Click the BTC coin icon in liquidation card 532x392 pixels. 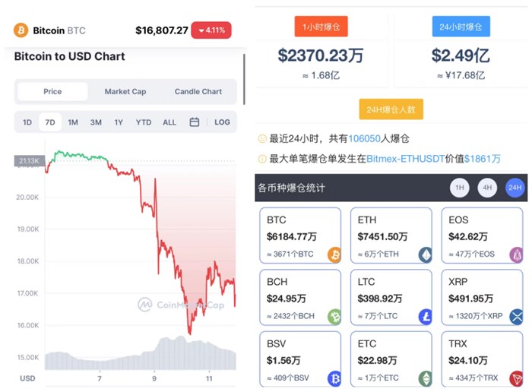[x=334, y=254]
